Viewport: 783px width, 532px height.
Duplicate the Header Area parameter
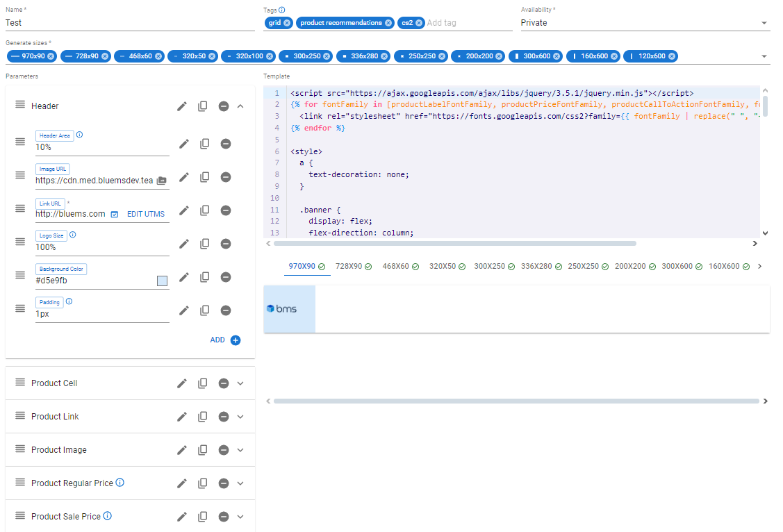coord(205,144)
